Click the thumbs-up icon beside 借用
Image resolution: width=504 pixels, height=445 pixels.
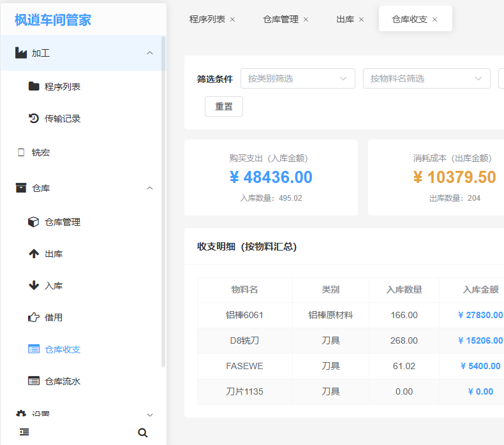[34, 317]
